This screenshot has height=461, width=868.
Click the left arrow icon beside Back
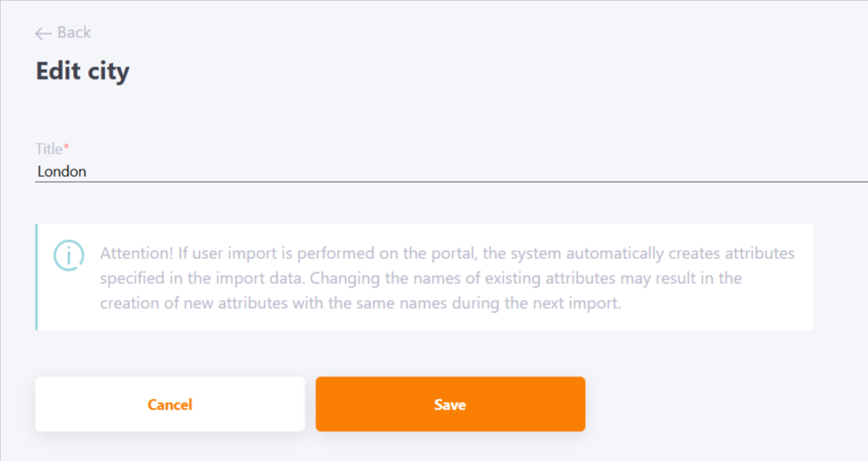(x=43, y=34)
